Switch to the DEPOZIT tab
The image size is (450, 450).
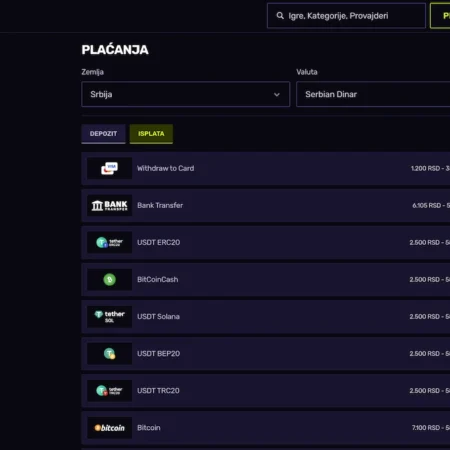point(103,134)
